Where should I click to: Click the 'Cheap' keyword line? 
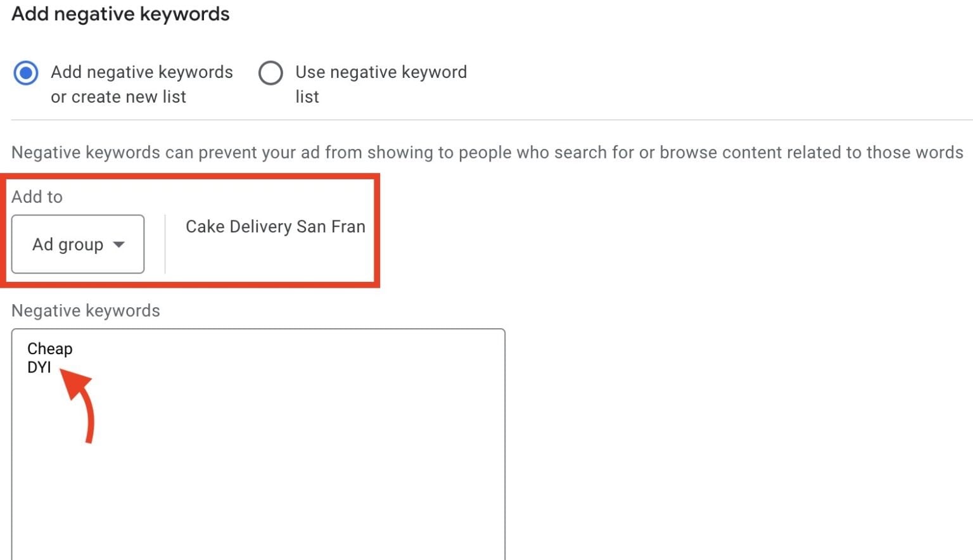(x=50, y=349)
